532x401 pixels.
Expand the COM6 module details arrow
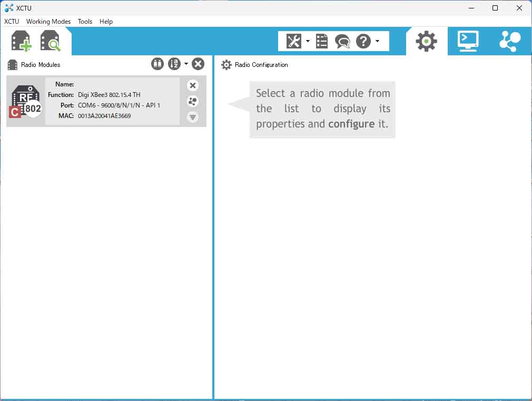point(193,117)
